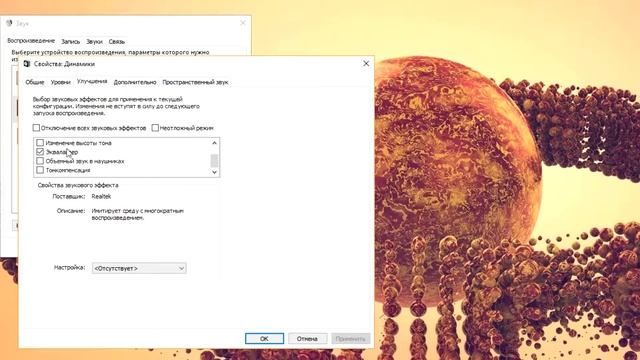The width and height of the screenshot is (640, 360).
Task: Open the Дополнительно tab
Action: tap(135, 82)
